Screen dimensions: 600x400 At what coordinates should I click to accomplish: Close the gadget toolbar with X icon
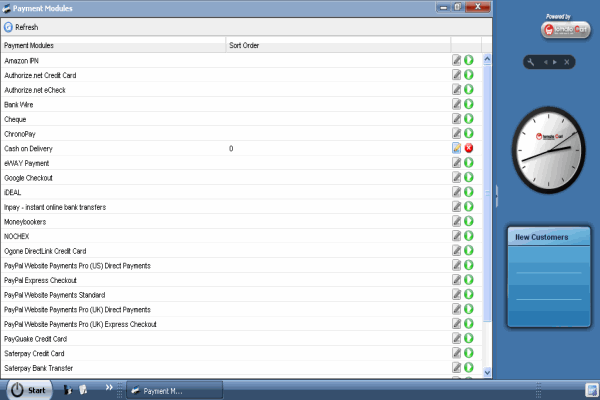point(567,62)
